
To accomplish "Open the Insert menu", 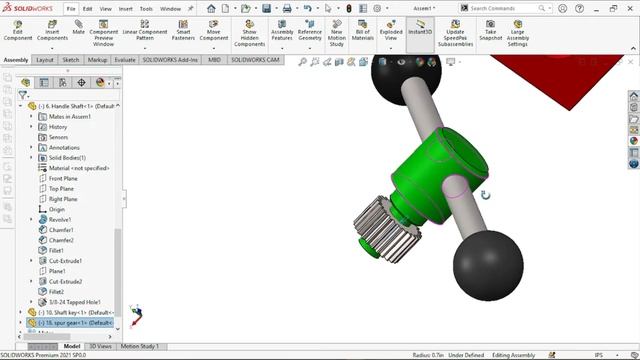I will point(126,9).
